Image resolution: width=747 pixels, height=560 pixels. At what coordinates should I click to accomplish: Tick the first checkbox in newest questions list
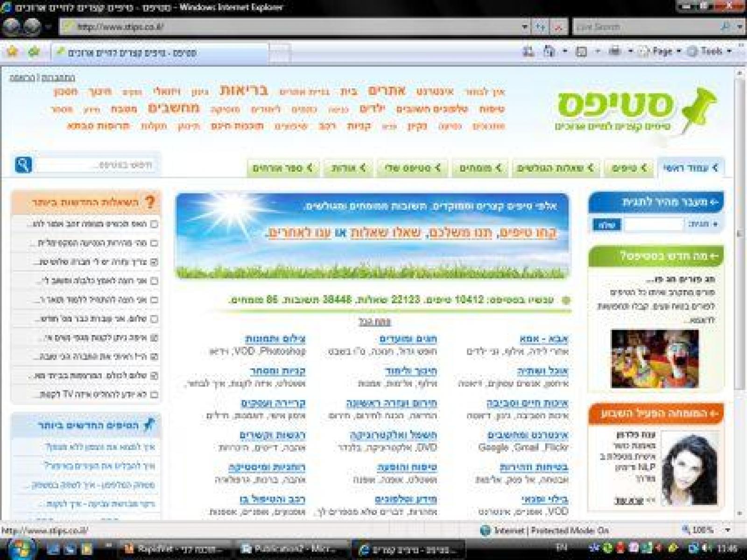(154, 224)
